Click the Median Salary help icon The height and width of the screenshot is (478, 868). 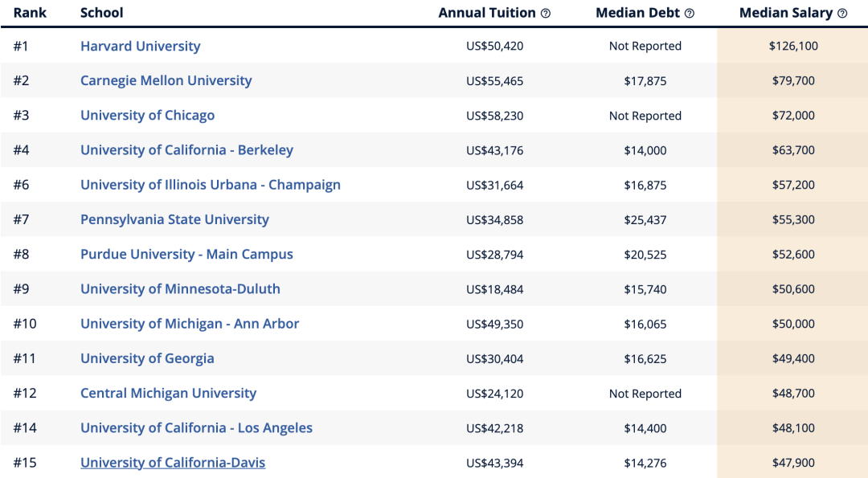842,14
